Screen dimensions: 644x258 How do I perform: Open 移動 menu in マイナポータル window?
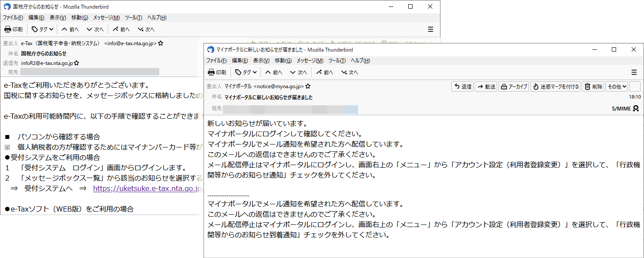(283, 61)
